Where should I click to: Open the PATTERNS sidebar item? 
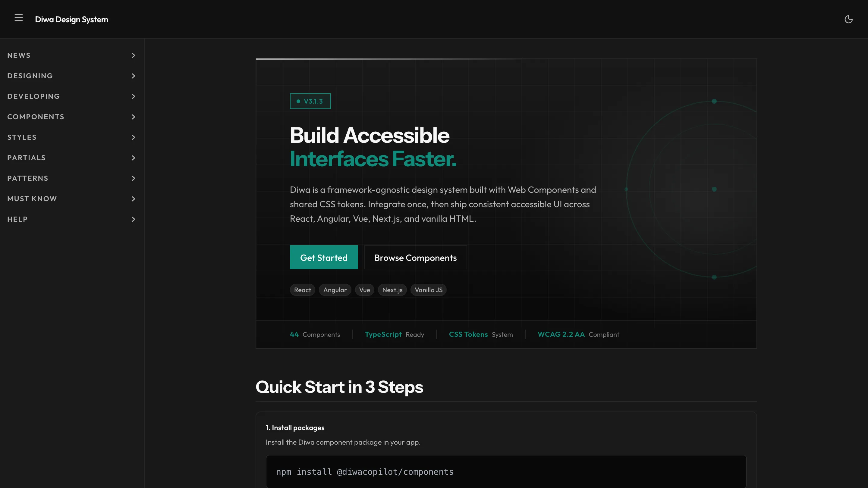click(x=72, y=178)
